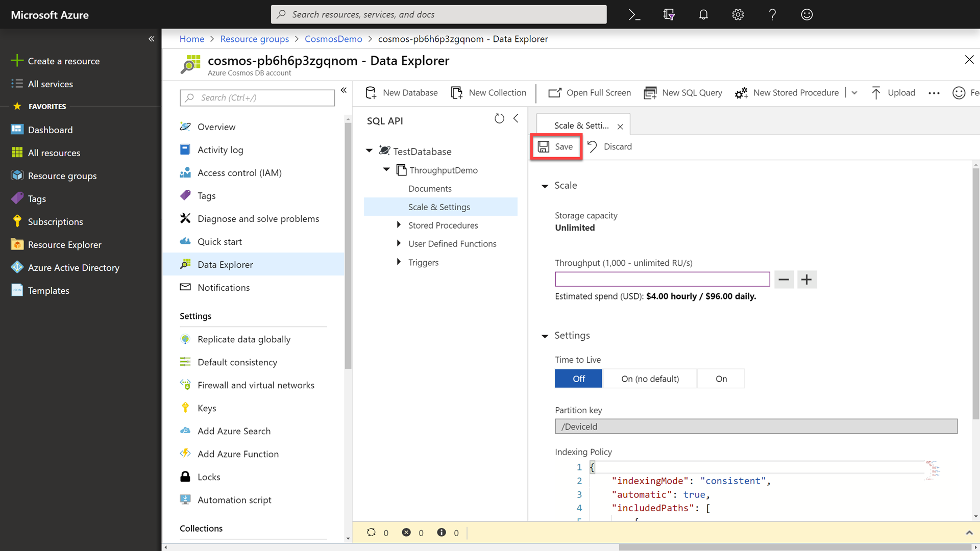Set Time to Live to Off
Screen dimensions: 980x551
point(578,379)
